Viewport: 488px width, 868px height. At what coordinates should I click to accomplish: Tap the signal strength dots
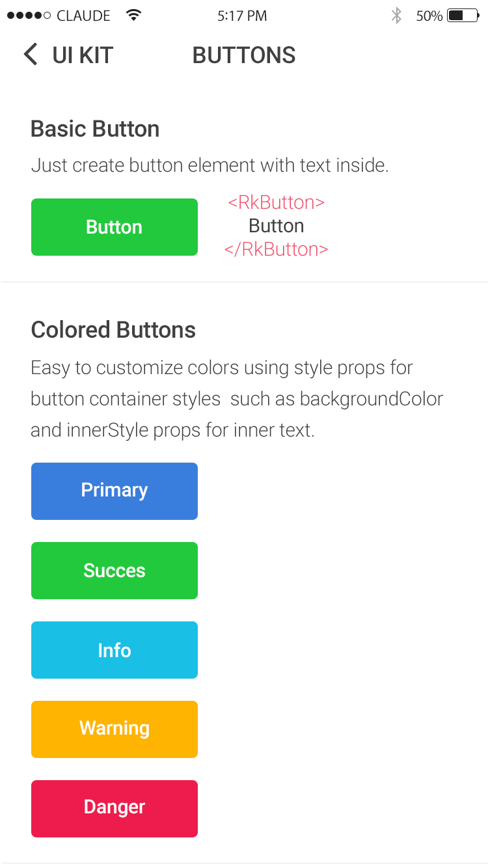[x=29, y=16]
